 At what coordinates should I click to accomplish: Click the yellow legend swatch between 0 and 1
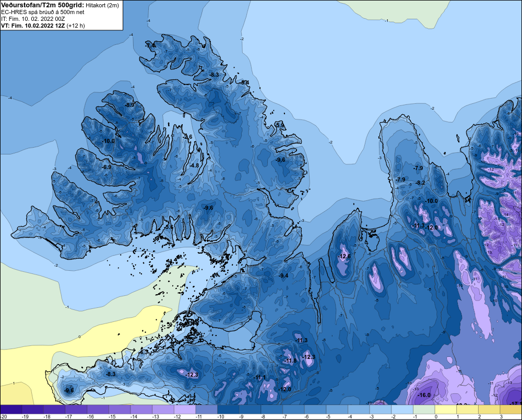pos(446,410)
